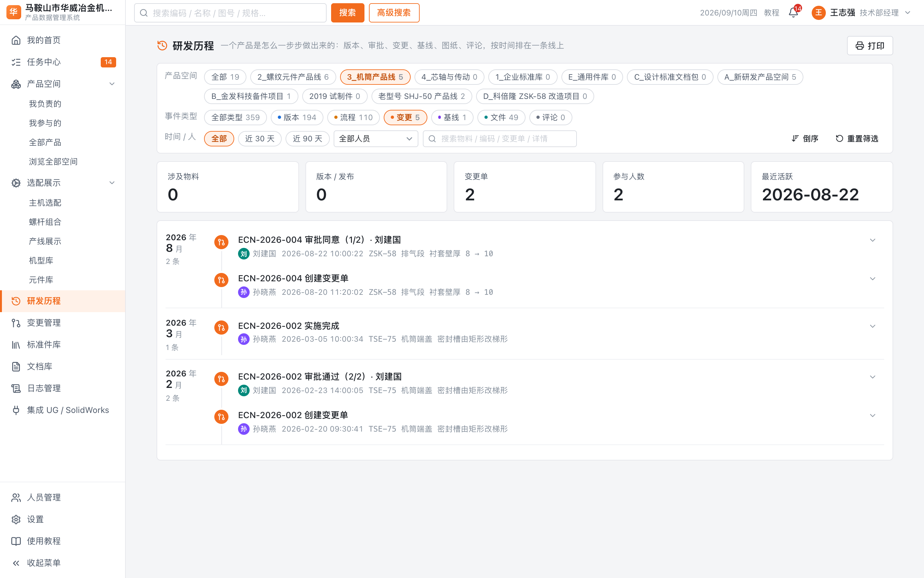Open 我负责的 submenu item
The width and height of the screenshot is (924, 578).
[x=45, y=104]
